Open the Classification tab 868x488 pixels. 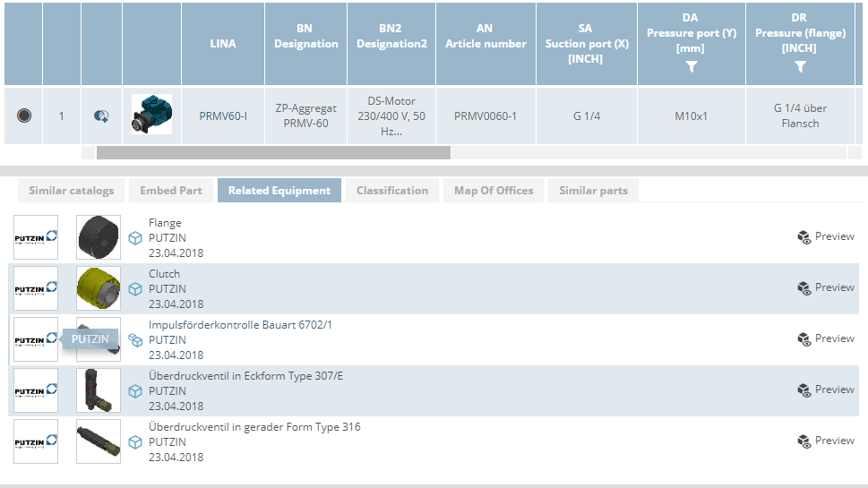tap(392, 191)
